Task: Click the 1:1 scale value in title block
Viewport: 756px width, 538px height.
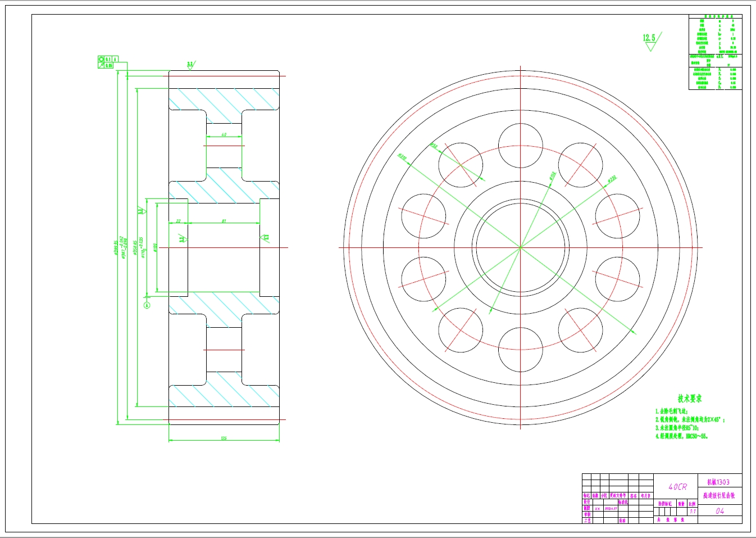Action: click(693, 511)
